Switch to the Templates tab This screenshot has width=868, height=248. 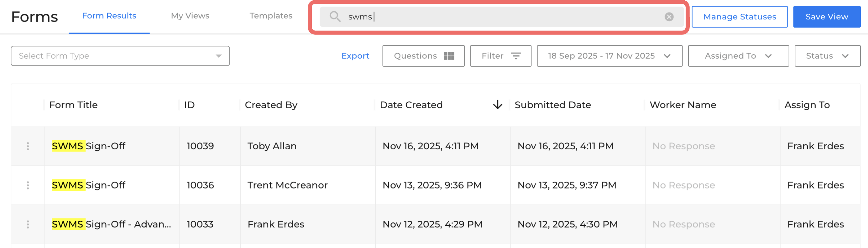click(x=271, y=16)
